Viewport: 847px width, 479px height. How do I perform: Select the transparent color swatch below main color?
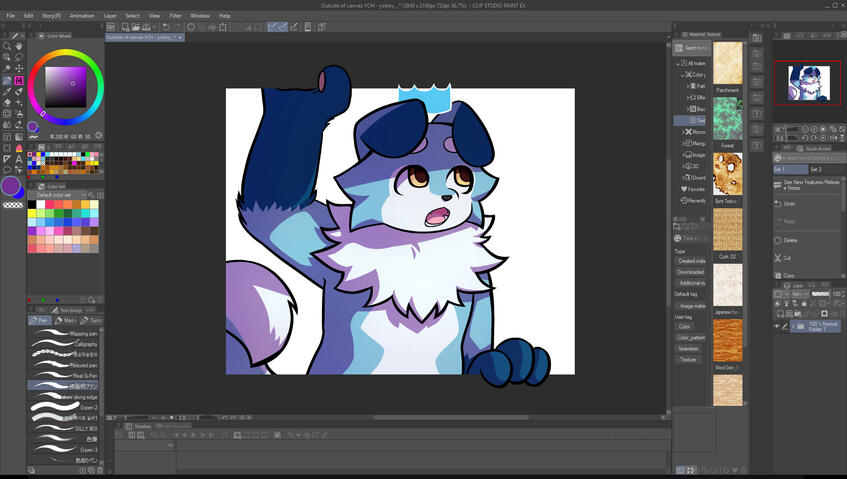click(x=13, y=205)
